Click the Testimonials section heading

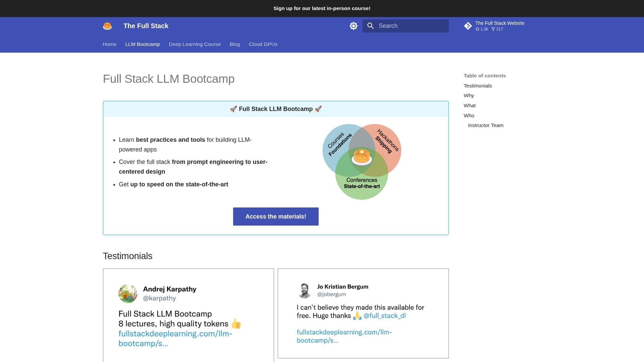127,256
